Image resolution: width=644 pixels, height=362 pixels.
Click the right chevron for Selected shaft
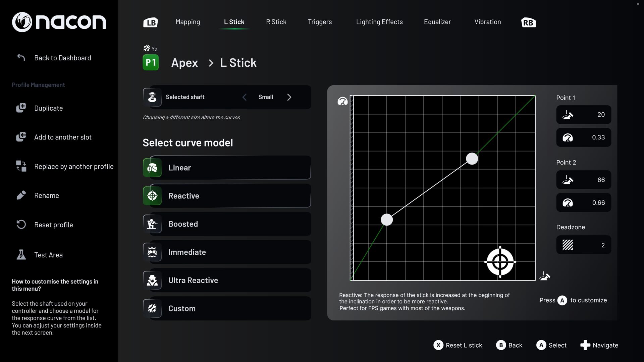(x=289, y=97)
